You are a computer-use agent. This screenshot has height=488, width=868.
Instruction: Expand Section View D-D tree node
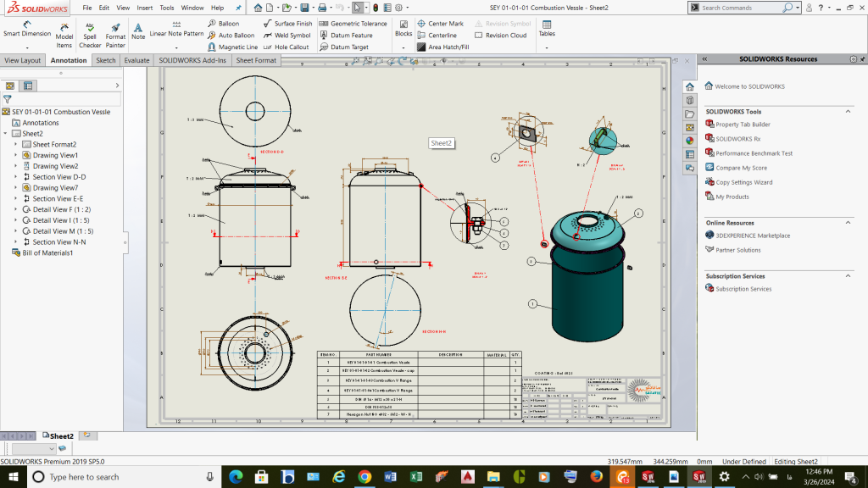[x=16, y=177]
